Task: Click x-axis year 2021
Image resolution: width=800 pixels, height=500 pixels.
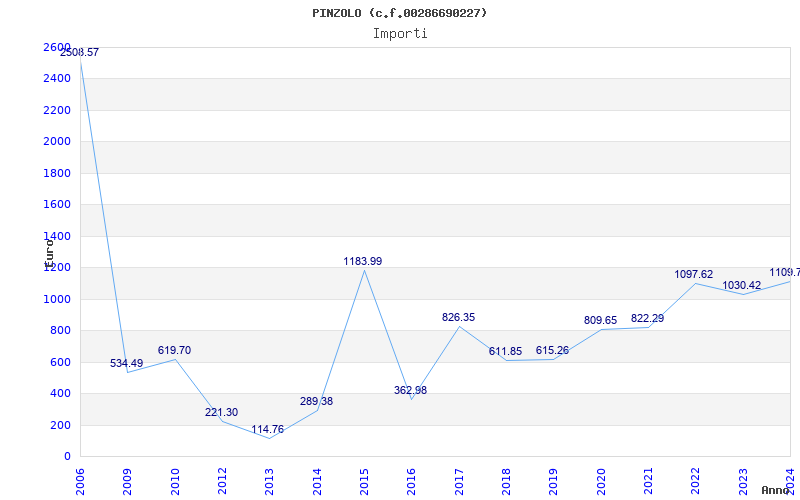Action: [x=648, y=482]
